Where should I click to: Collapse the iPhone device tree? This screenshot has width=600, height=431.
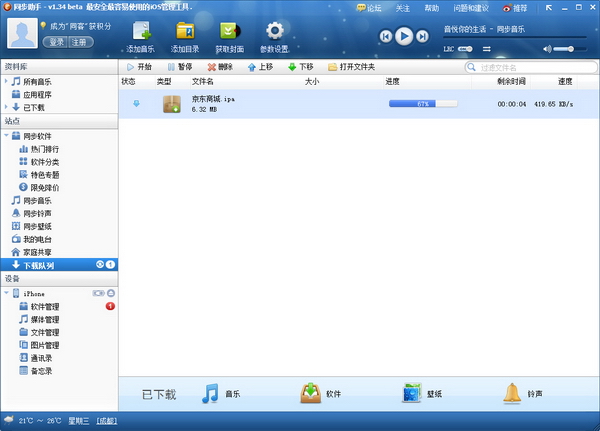6,293
